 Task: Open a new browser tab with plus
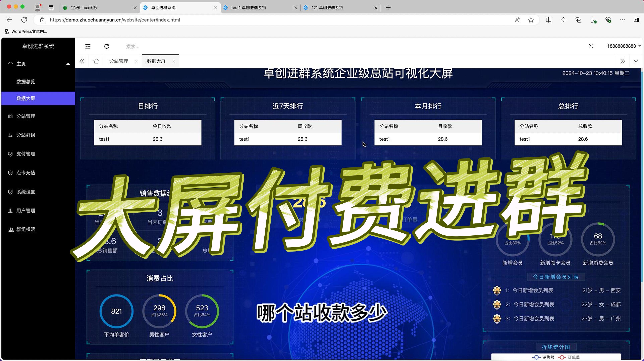click(388, 8)
